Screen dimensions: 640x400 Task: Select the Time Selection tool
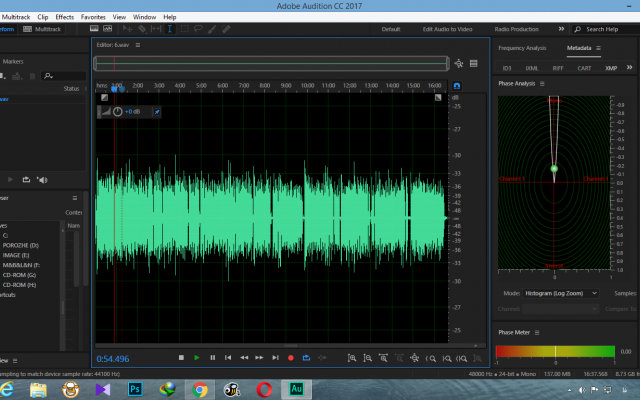click(170, 29)
